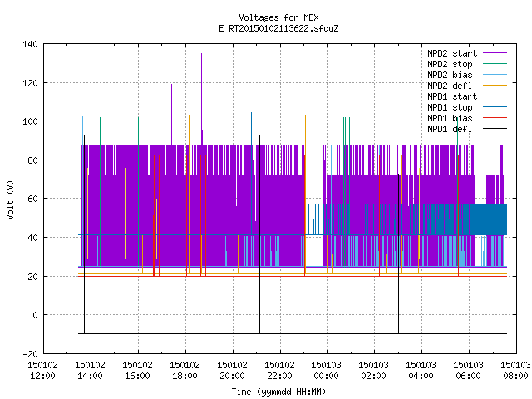The image size is (532, 399).
Task: Click the green NPD2 stop legend line sample
Action: coord(495,64)
